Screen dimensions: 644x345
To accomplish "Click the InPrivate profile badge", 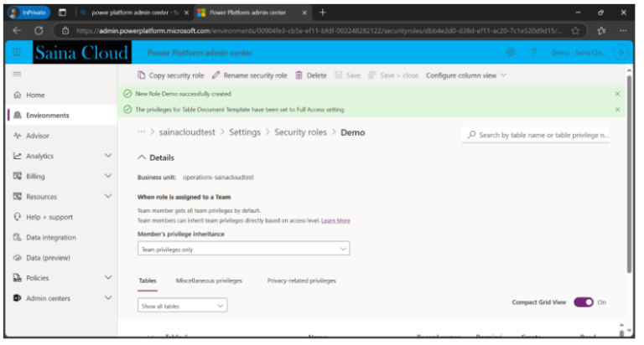I will (x=29, y=13).
